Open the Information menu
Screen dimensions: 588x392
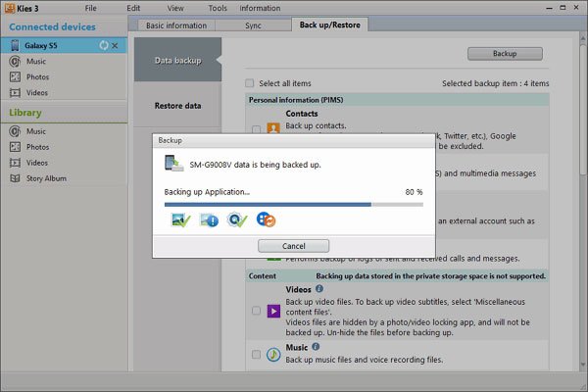260,8
